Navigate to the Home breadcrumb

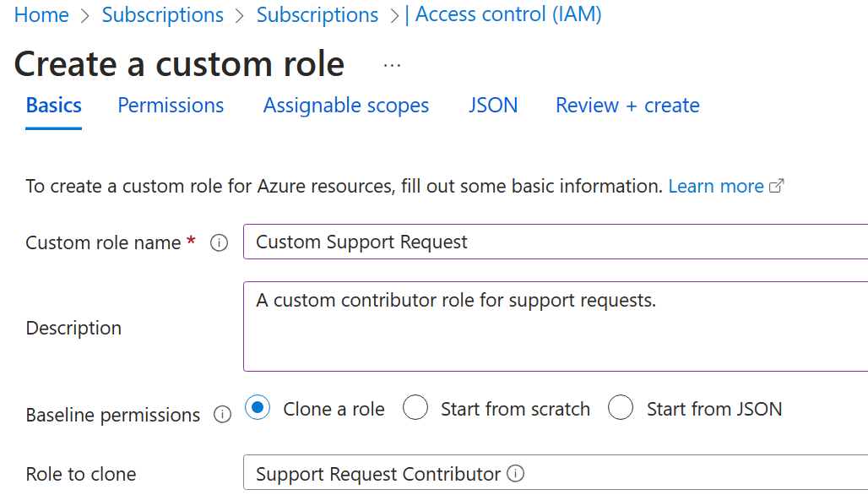(41, 15)
